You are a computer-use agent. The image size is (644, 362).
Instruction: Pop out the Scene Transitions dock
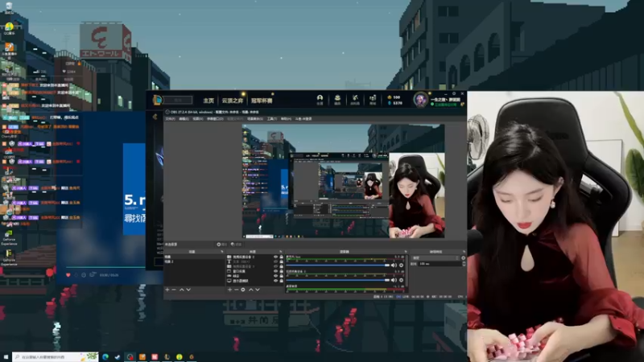464,252
